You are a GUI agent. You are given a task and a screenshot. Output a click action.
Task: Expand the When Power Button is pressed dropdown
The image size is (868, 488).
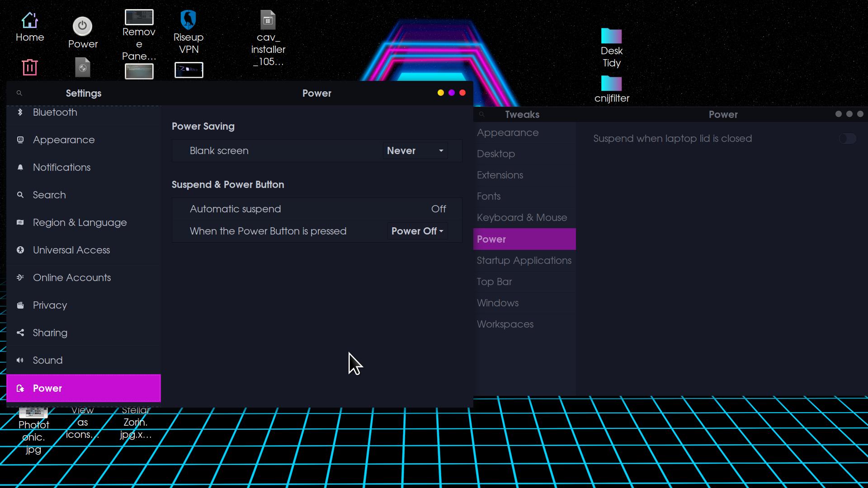click(x=417, y=230)
